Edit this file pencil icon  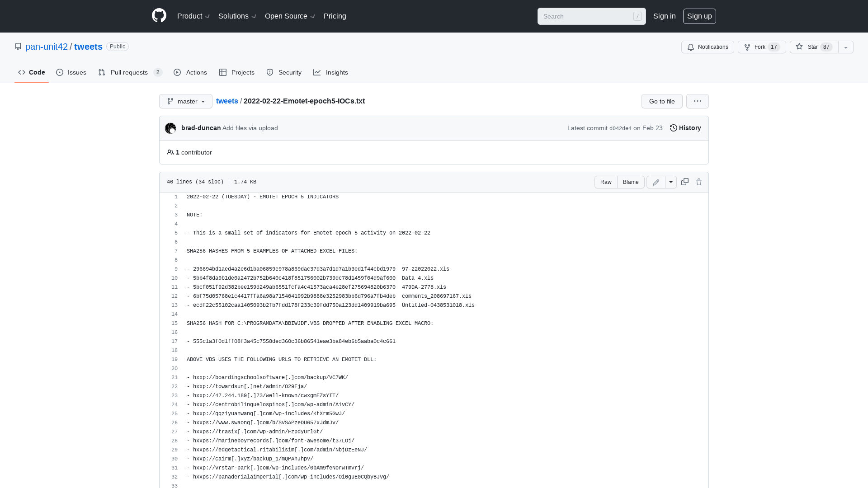click(x=656, y=182)
